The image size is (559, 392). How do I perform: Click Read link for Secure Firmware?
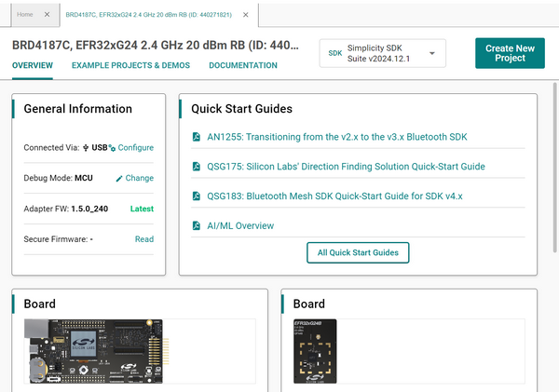click(144, 239)
